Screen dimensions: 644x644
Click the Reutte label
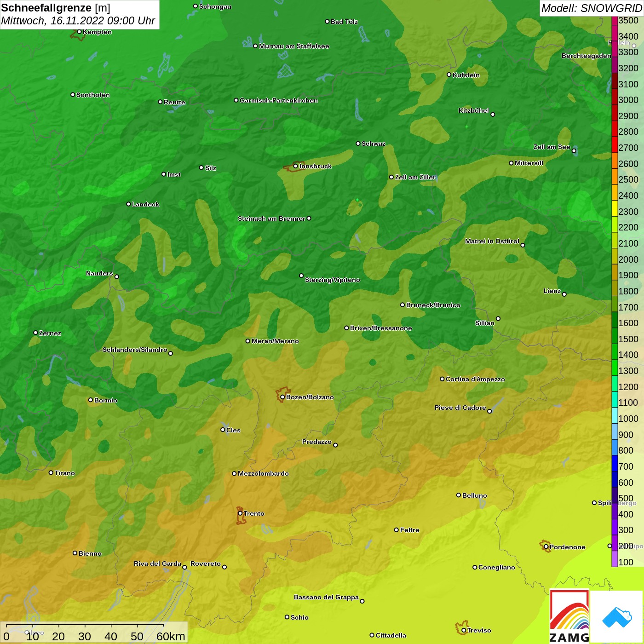coord(174,102)
